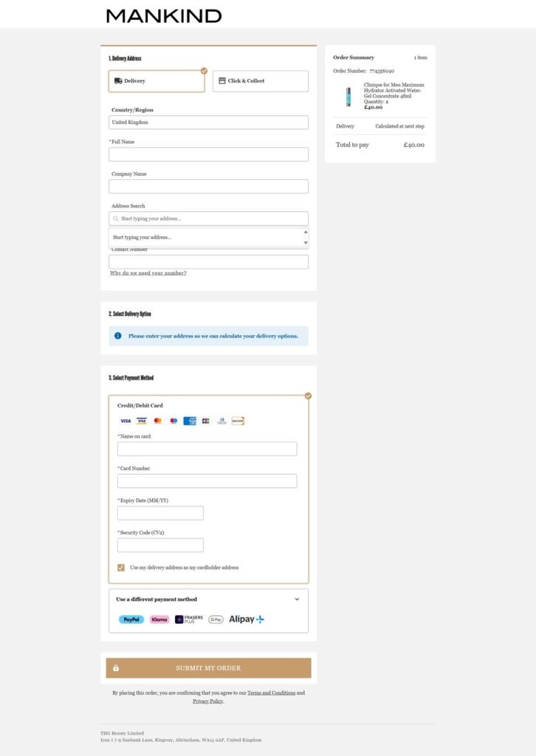536x756 pixels.
Task: Open the Country/Region dropdown
Action: pyautogui.click(x=208, y=123)
